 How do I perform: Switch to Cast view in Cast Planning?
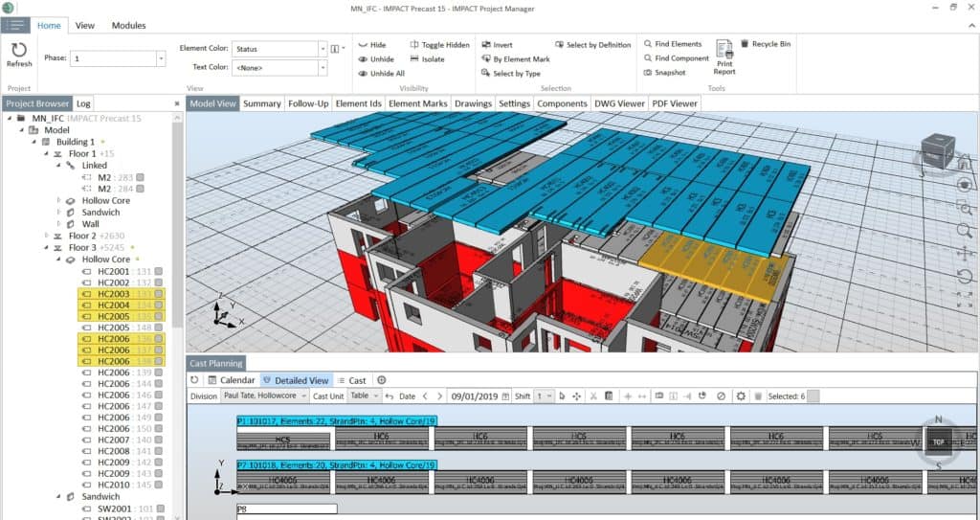pos(352,380)
